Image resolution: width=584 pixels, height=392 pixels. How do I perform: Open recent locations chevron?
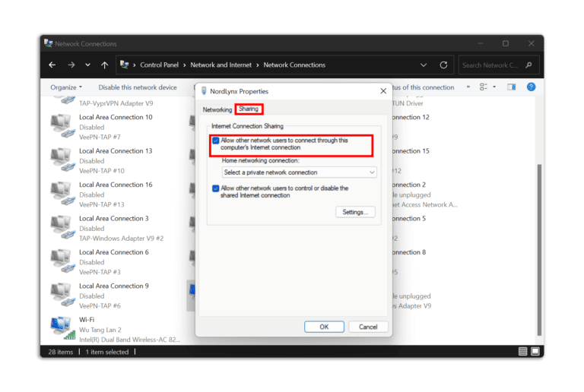tap(87, 65)
